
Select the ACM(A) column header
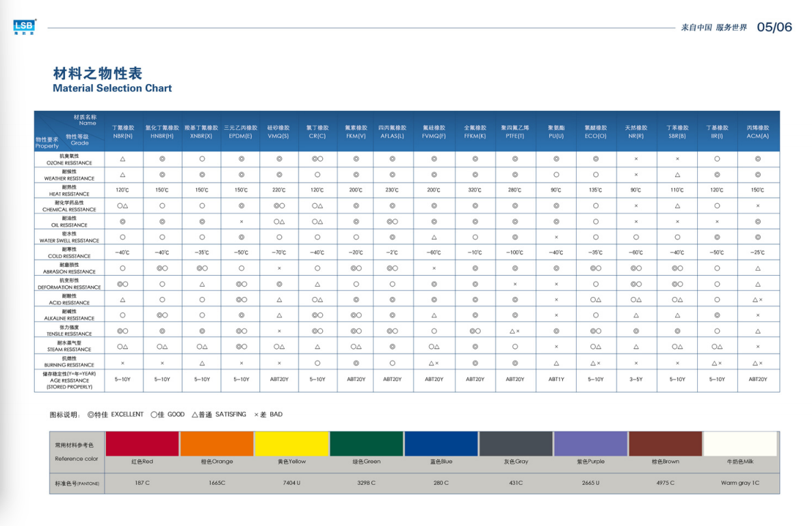pos(758,132)
